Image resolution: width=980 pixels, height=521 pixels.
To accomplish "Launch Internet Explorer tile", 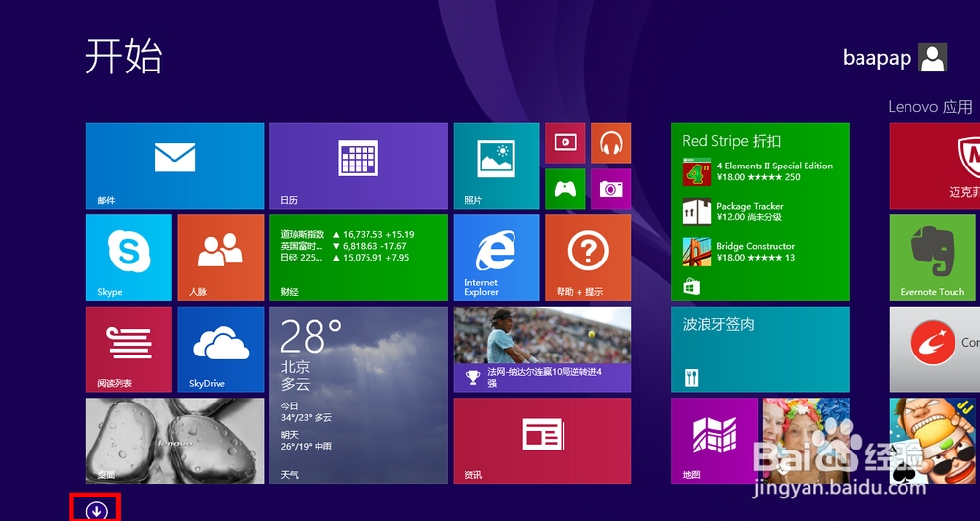I will 496,258.
